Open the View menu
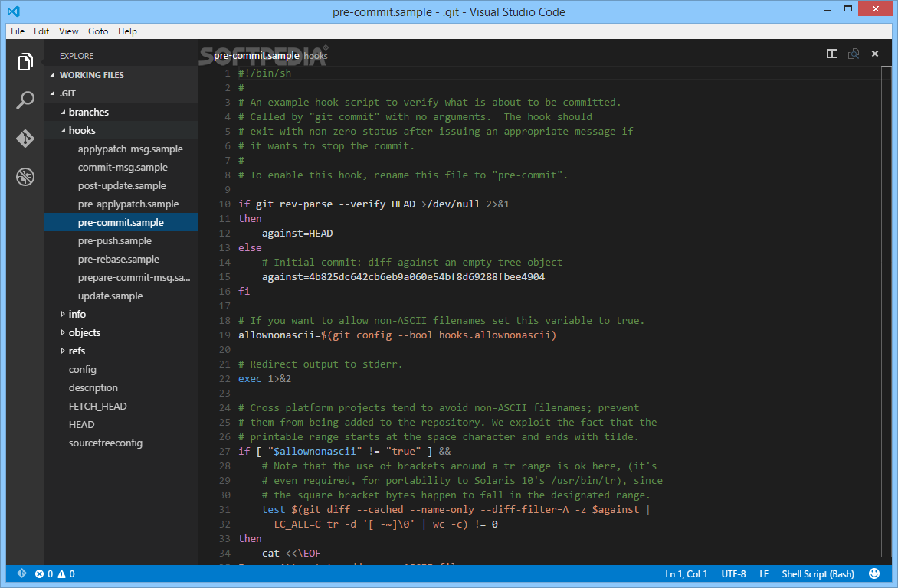Viewport: 898px width, 588px height. coord(69,31)
